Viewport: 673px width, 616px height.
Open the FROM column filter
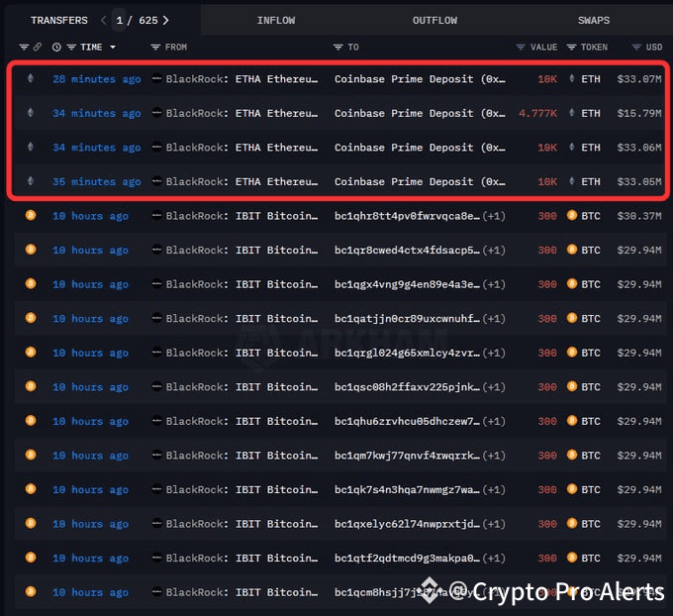pyautogui.click(x=155, y=47)
